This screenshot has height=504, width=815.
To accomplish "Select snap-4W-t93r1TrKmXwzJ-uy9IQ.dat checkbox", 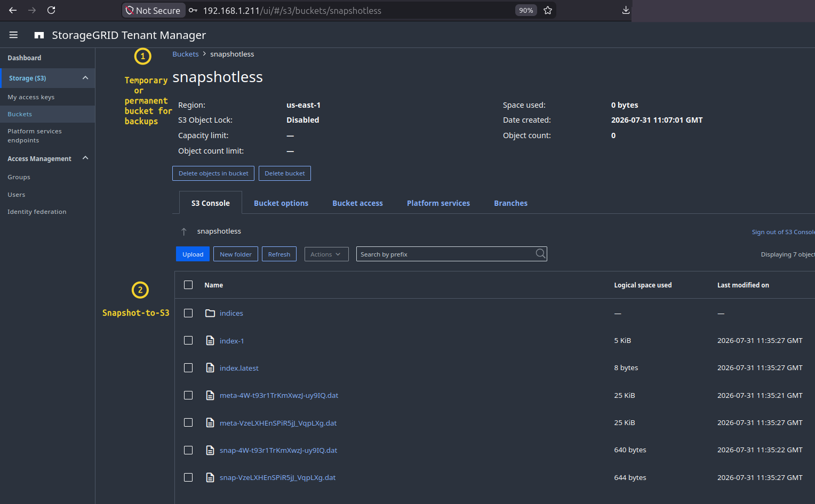I will pos(188,450).
